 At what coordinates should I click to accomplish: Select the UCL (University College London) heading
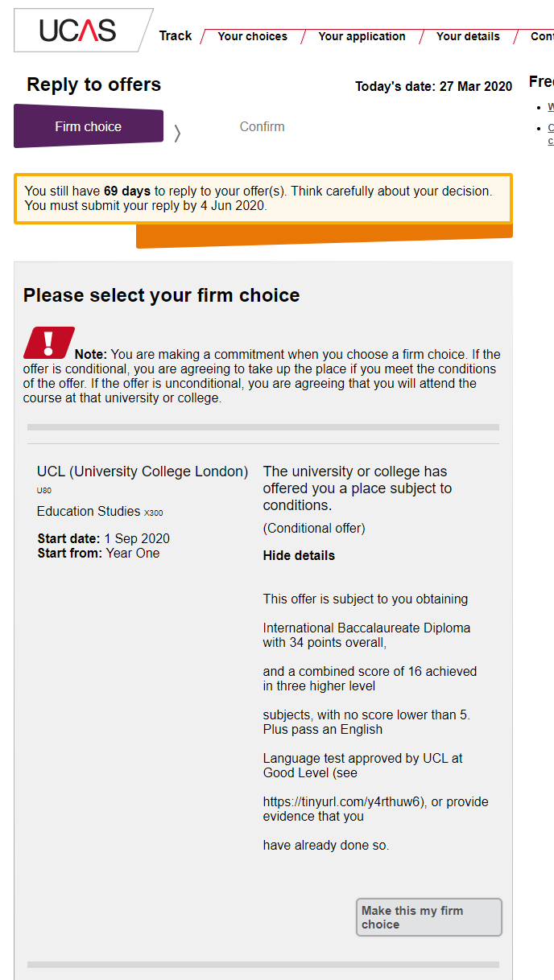[x=142, y=471]
